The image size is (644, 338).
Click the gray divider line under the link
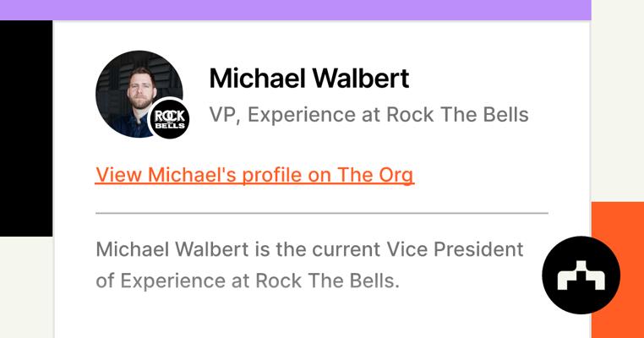[321, 213]
